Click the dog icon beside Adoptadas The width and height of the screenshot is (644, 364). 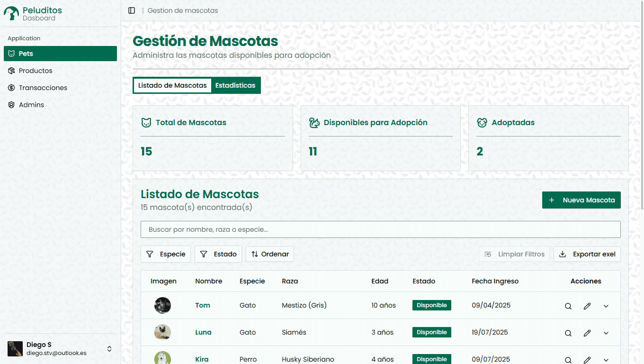(x=482, y=123)
